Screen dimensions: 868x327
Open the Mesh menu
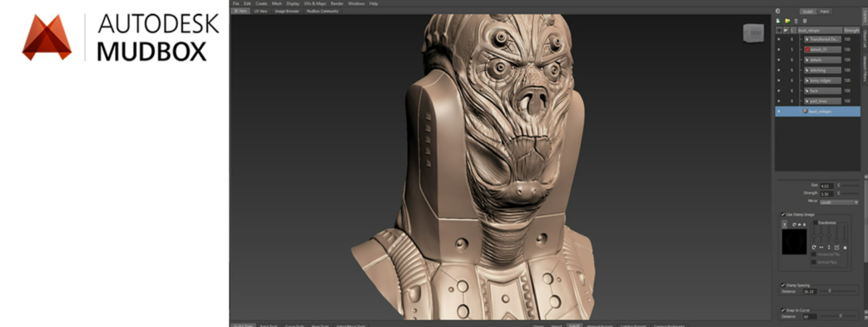[277, 4]
